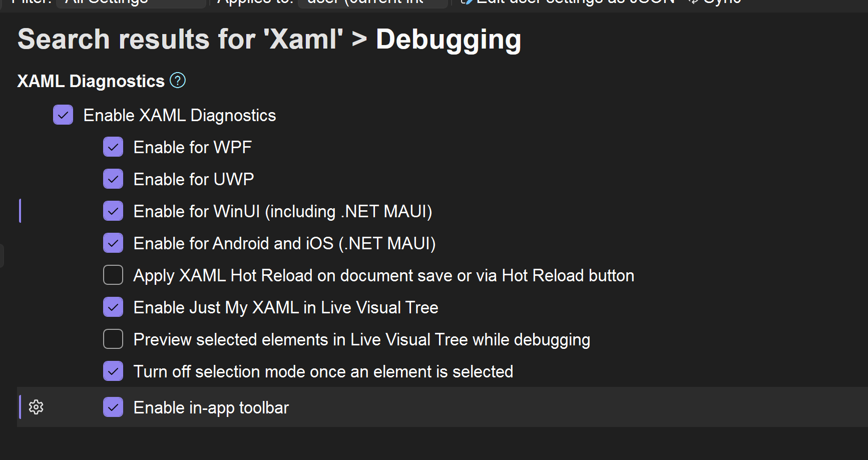Toggle Enable for WinUI (including .NET MAUI)
Image resolution: width=868 pixels, height=460 pixels.
click(113, 211)
